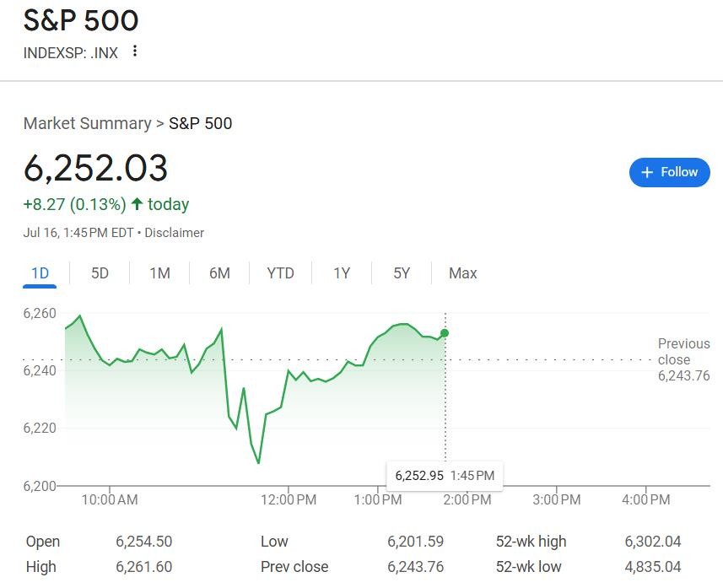
Task: Select the 6M time range tab
Action: tap(219, 273)
